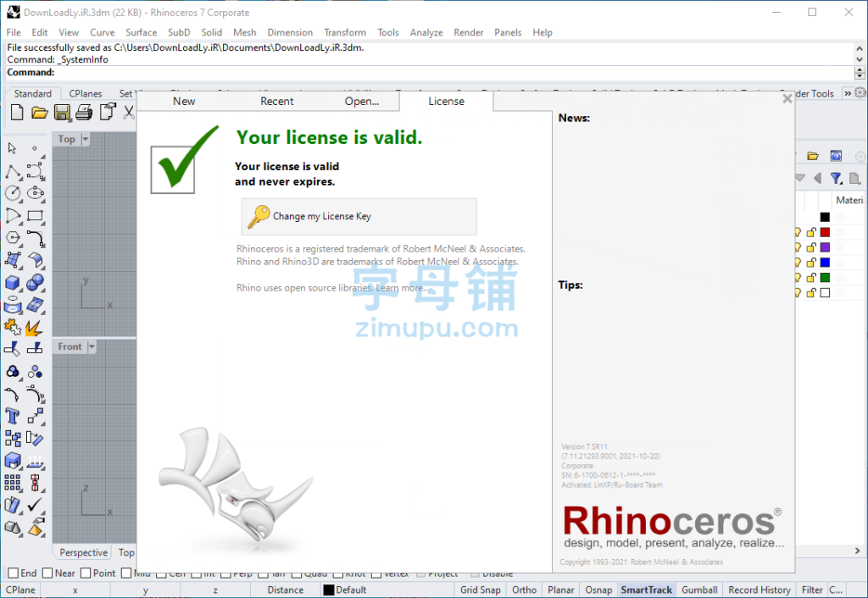Click the Open... tab in splash

[x=361, y=102]
